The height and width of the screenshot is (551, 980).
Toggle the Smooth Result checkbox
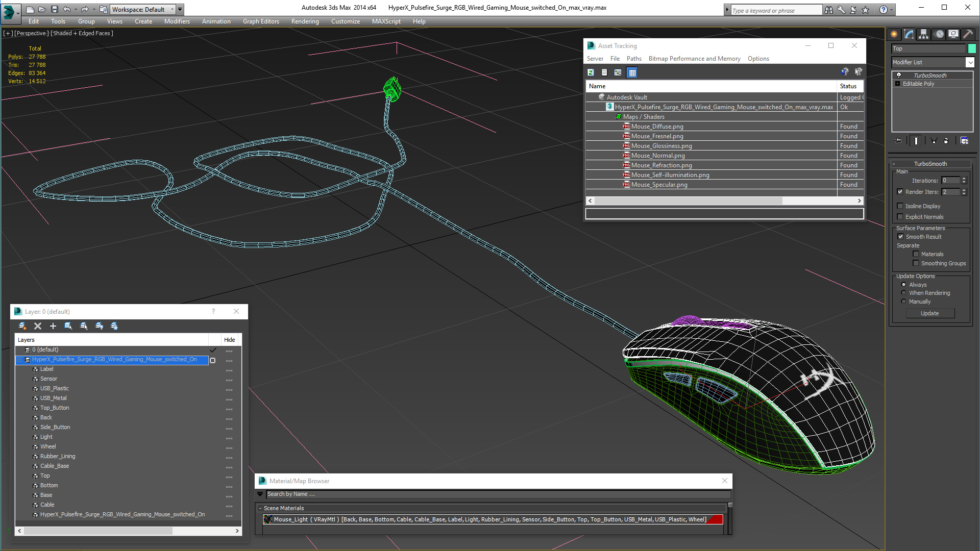901,237
